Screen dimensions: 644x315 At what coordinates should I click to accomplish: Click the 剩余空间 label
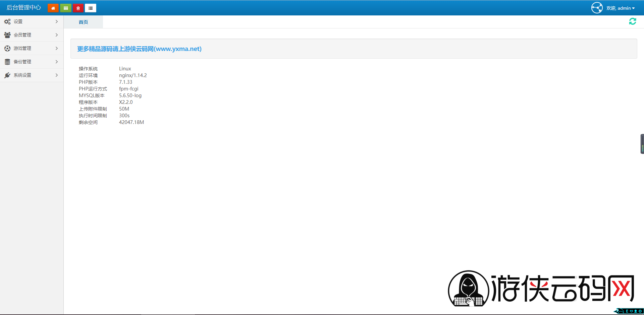(88, 122)
